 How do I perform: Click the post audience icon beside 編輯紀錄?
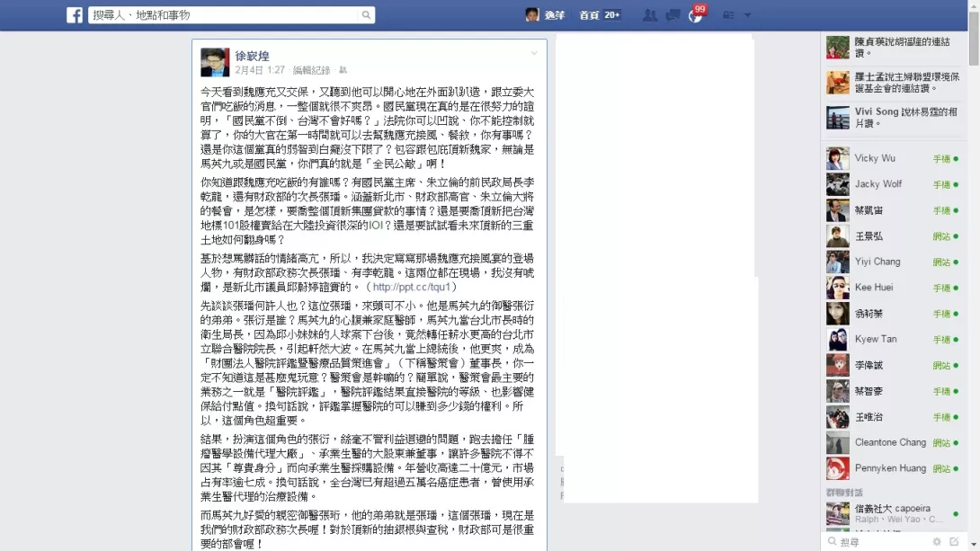point(343,70)
